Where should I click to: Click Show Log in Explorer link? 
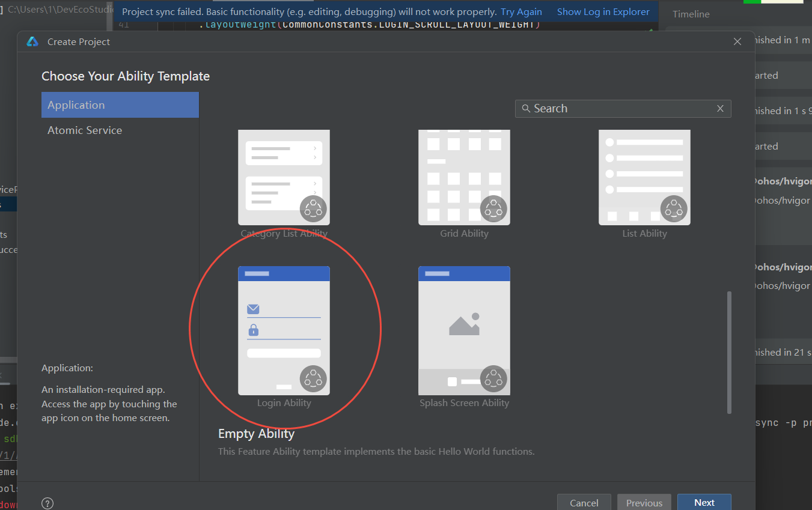point(603,12)
